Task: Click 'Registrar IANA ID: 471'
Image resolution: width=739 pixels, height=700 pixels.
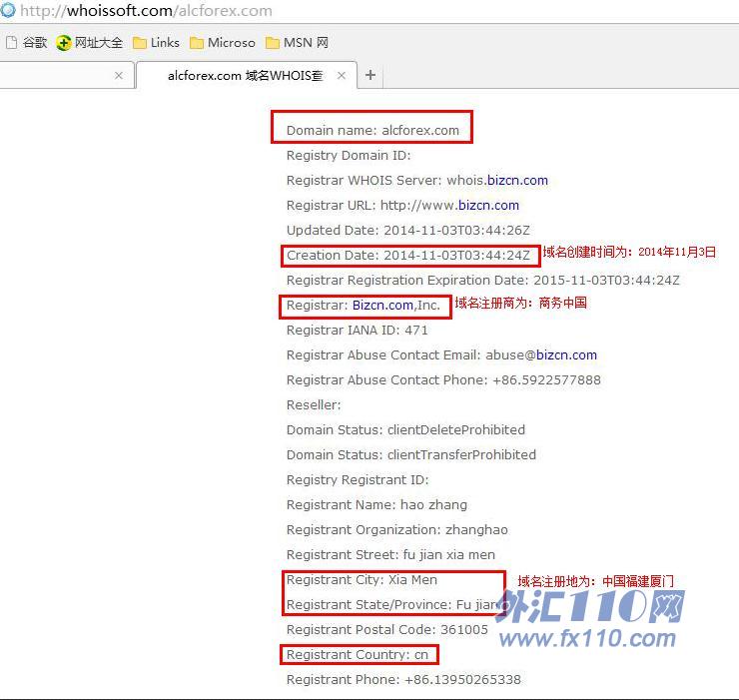Action: click(x=358, y=331)
